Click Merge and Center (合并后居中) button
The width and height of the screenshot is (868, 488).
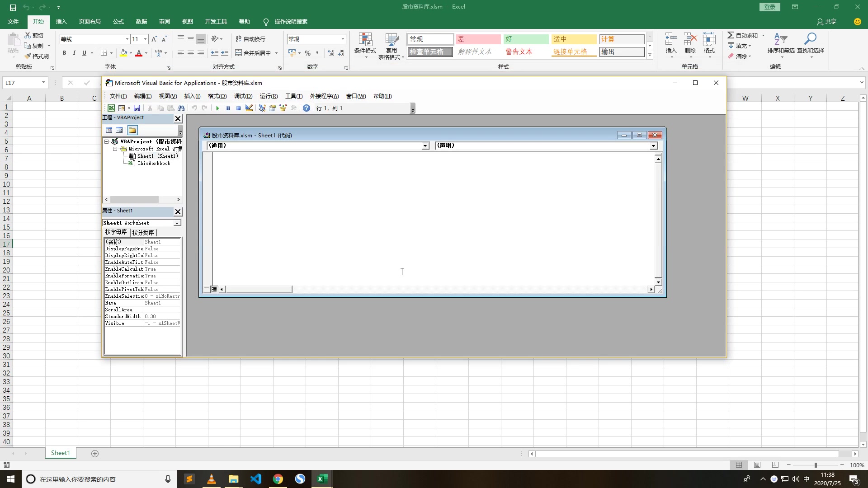[253, 53]
